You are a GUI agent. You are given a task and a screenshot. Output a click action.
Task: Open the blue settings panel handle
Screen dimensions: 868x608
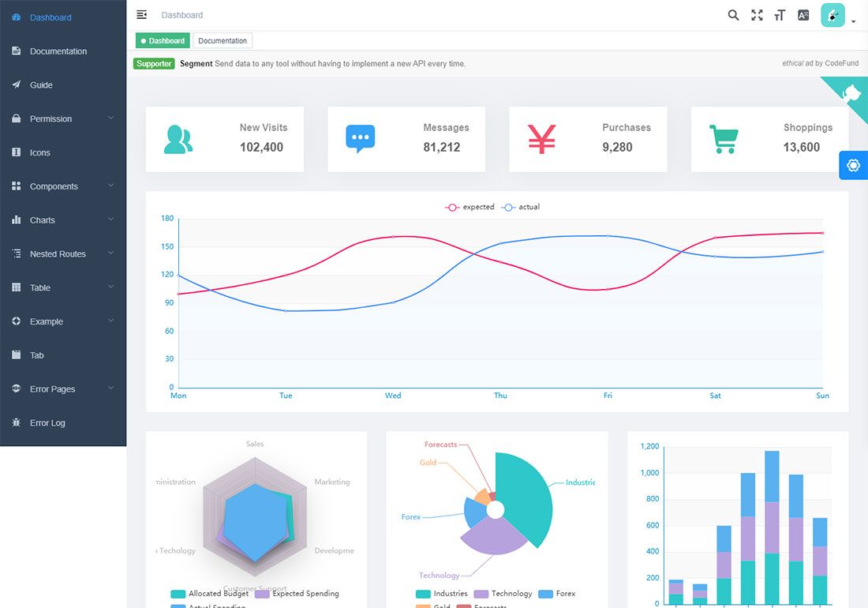pyautogui.click(x=853, y=165)
